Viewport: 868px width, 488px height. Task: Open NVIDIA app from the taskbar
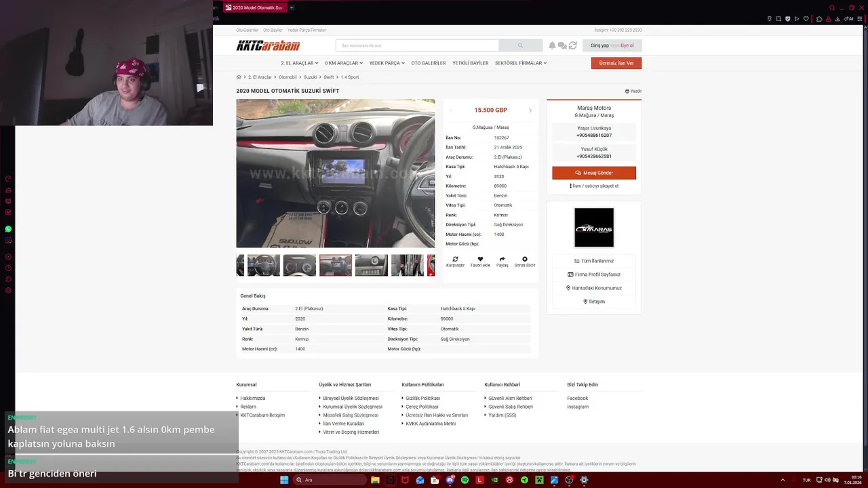click(x=494, y=480)
